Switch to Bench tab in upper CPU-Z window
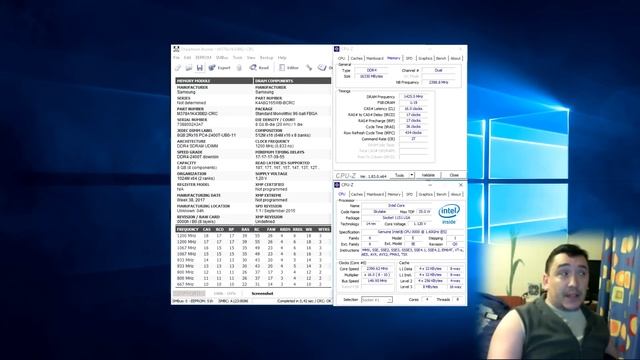 441,58
